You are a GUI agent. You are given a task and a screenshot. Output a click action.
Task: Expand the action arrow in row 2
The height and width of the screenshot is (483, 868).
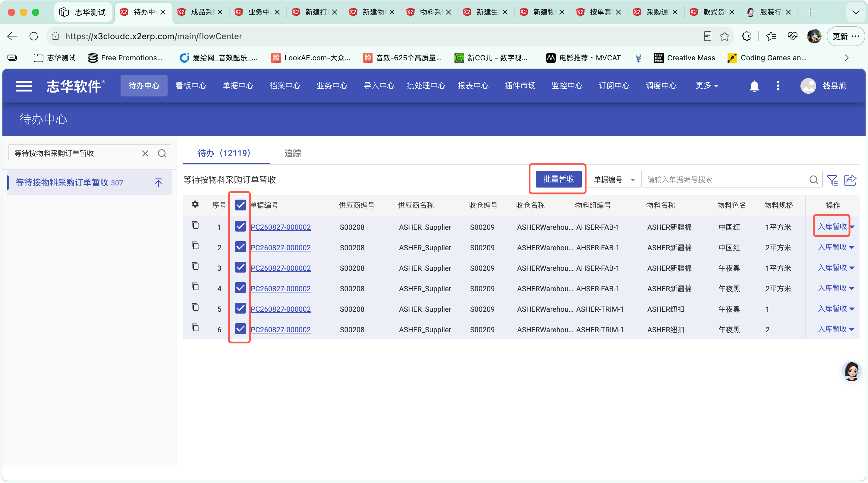pyautogui.click(x=852, y=248)
